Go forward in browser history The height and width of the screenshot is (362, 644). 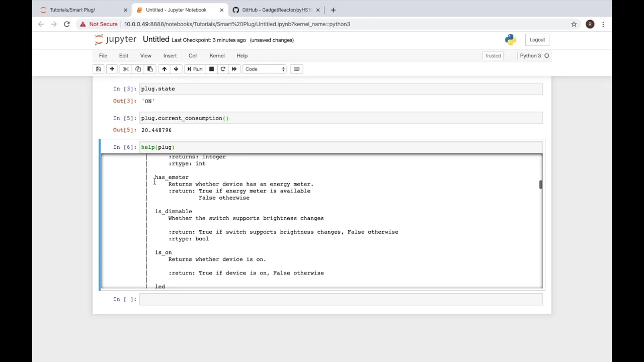pyautogui.click(x=54, y=24)
